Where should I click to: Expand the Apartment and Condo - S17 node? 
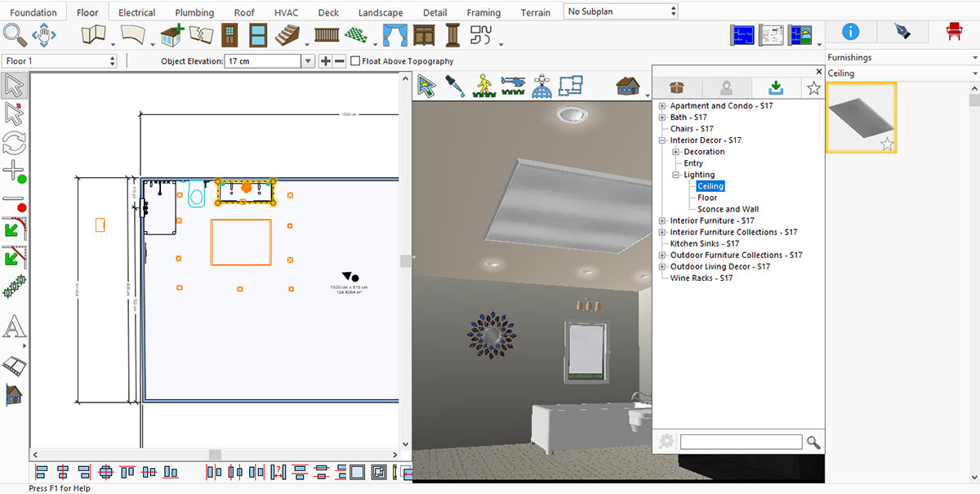(662, 106)
